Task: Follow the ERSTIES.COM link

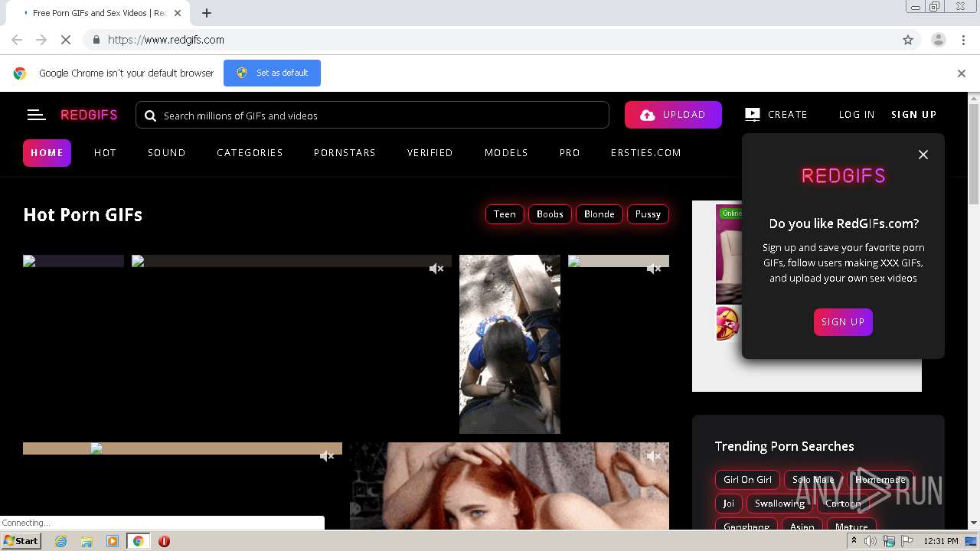Action: click(x=646, y=153)
